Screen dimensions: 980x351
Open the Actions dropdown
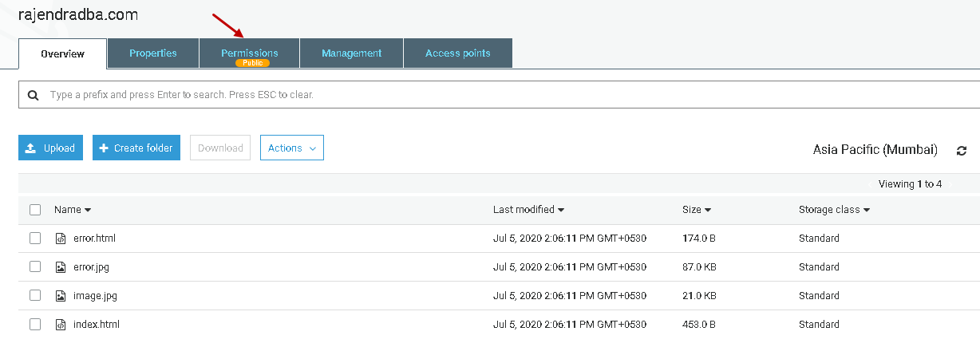(291, 148)
